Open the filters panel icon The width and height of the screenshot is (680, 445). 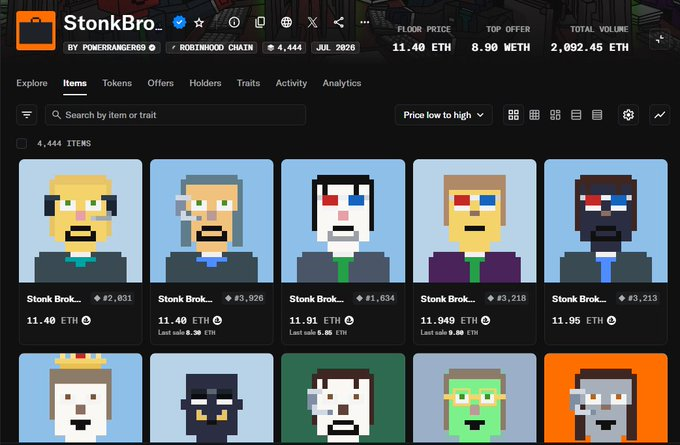[x=26, y=115]
